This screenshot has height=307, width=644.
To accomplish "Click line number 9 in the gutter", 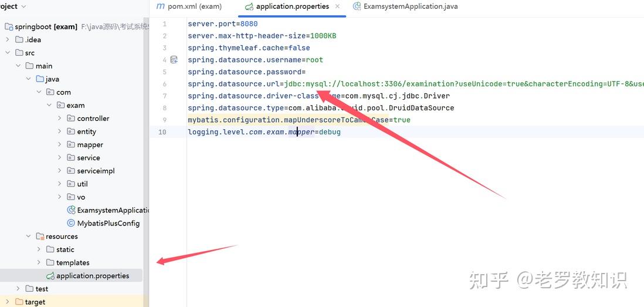I will (164, 120).
